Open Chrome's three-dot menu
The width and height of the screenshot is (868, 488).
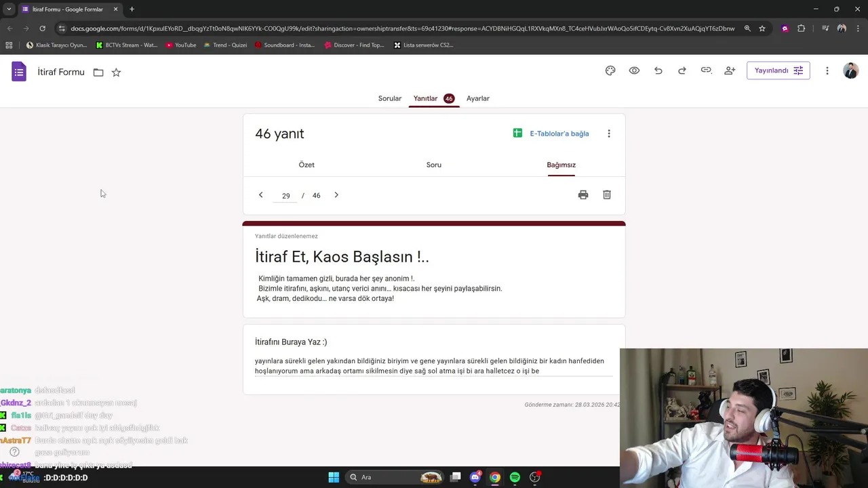857,28
